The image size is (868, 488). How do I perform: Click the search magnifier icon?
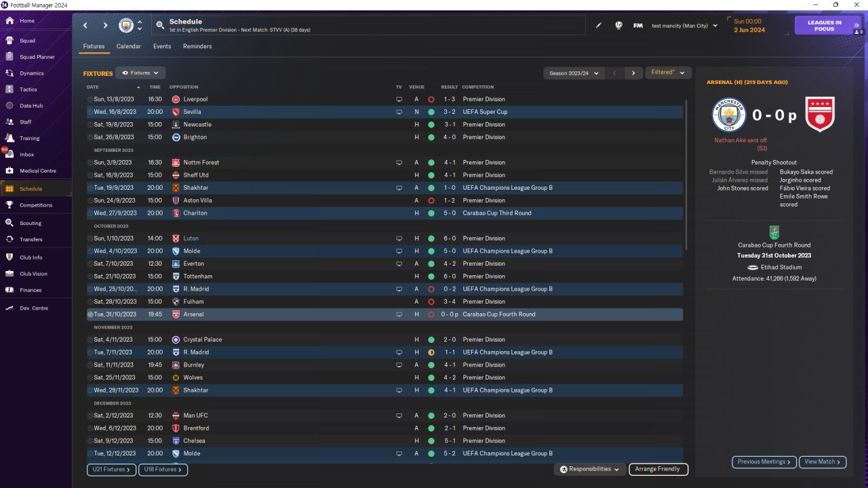tap(160, 26)
